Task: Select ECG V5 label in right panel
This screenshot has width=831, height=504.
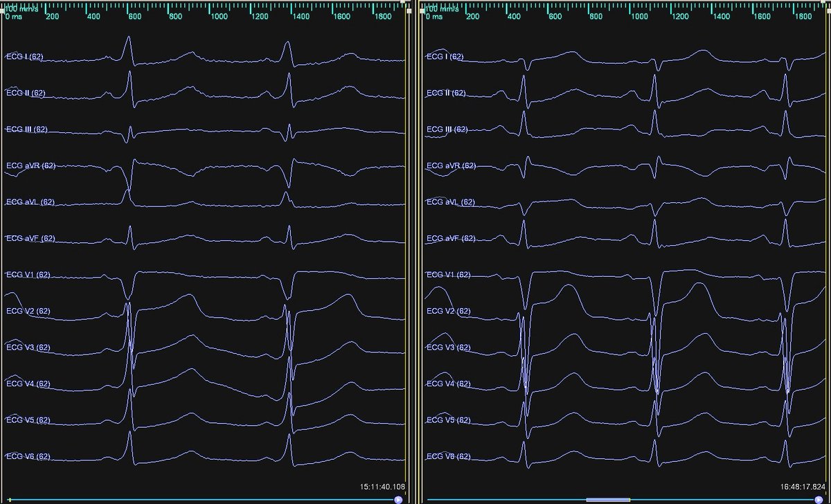Action: [x=449, y=420]
